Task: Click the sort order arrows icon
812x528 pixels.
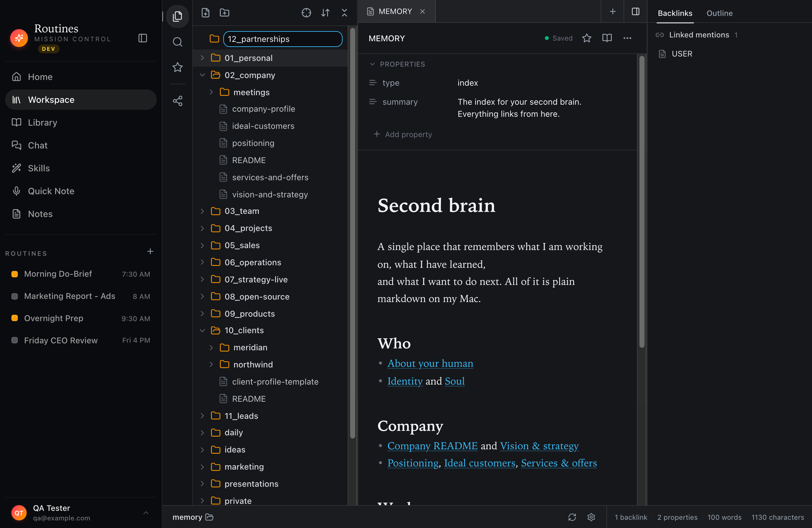Action: [x=325, y=13]
